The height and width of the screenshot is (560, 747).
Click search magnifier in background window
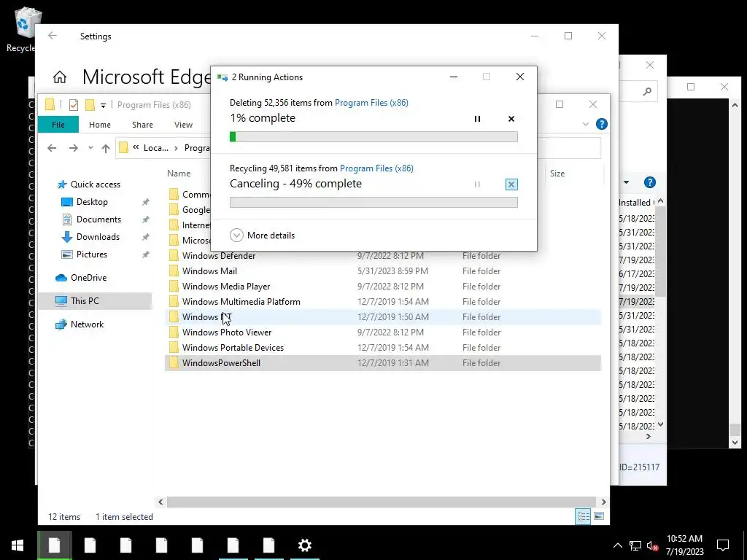tap(646, 91)
